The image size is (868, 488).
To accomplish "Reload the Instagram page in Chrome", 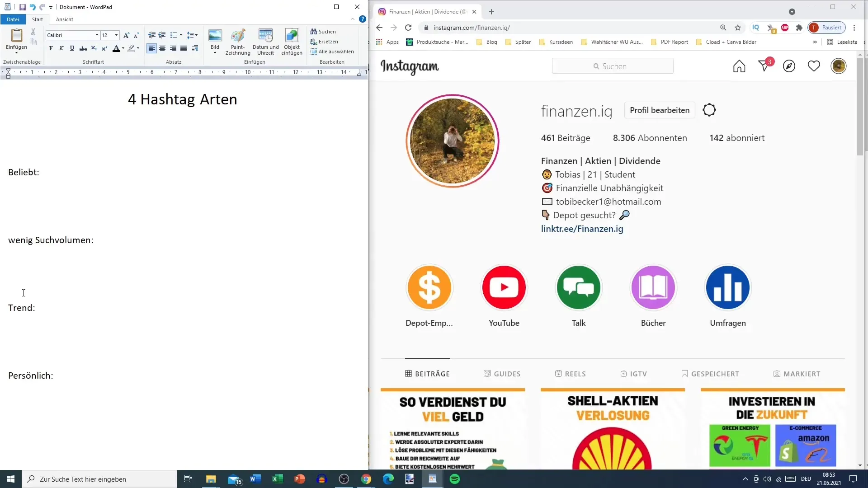I will [408, 28].
